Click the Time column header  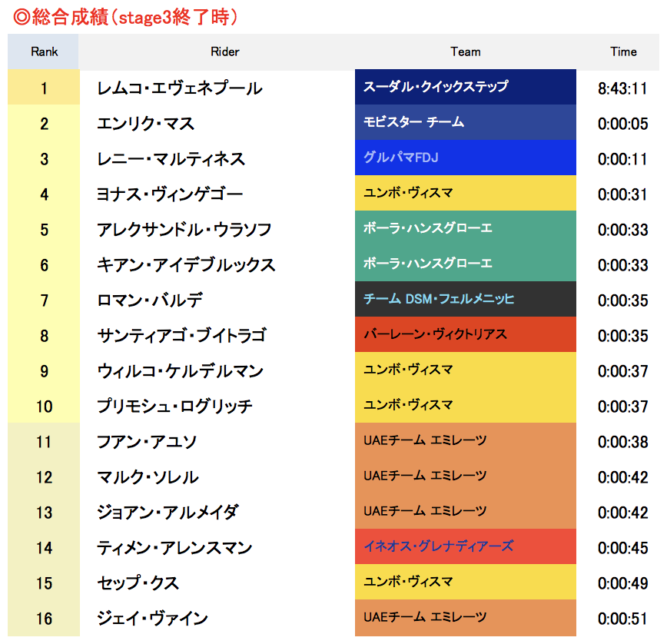tap(623, 52)
